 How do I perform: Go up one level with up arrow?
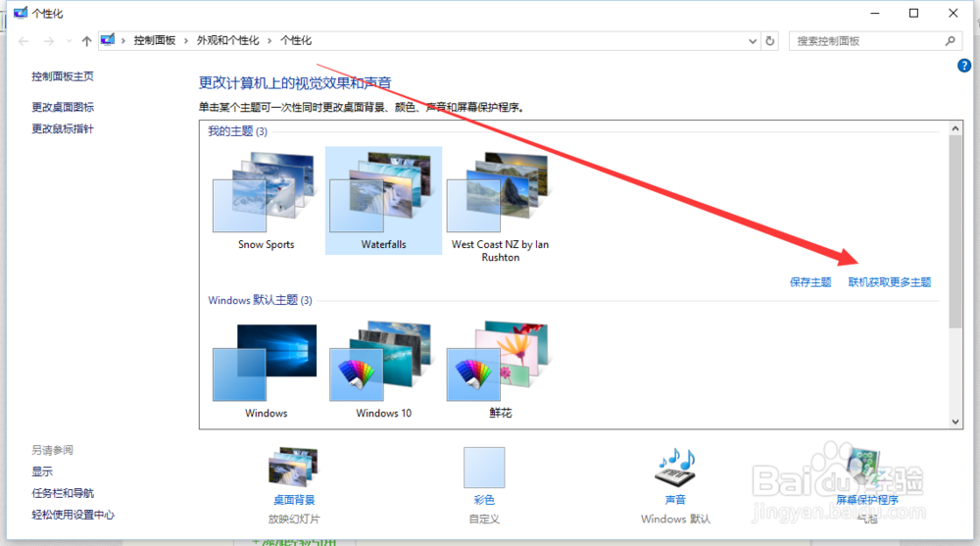click(x=86, y=41)
